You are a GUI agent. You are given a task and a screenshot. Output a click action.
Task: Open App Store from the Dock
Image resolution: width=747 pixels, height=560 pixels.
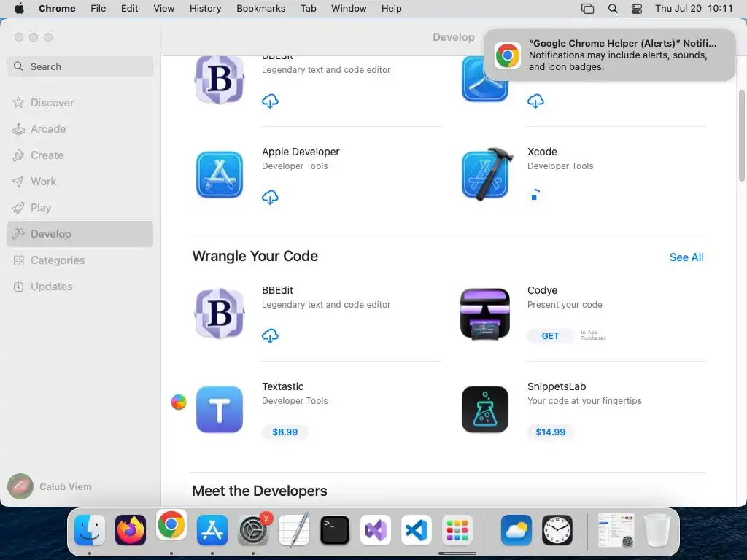pyautogui.click(x=212, y=530)
